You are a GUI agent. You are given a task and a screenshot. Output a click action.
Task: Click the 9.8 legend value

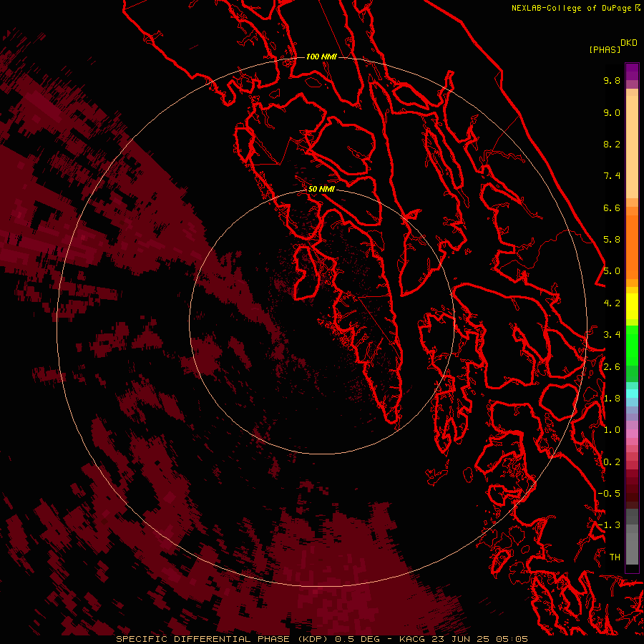pos(612,80)
